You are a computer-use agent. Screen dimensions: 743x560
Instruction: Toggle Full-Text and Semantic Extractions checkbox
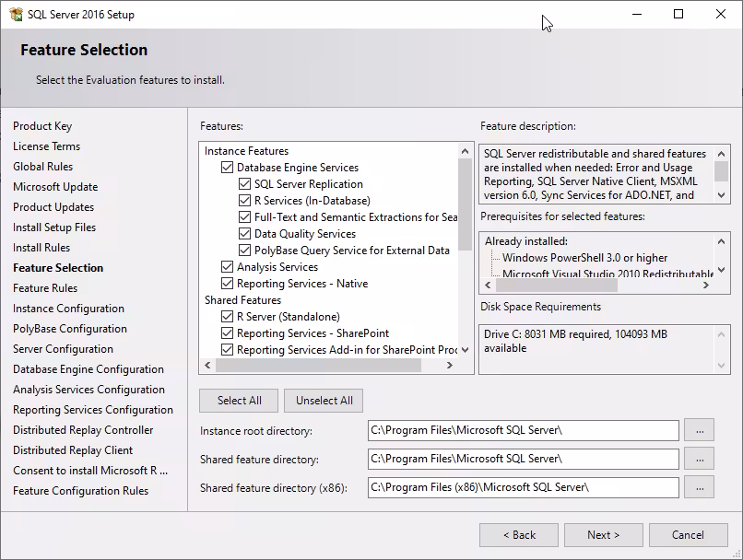click(244, 217)
